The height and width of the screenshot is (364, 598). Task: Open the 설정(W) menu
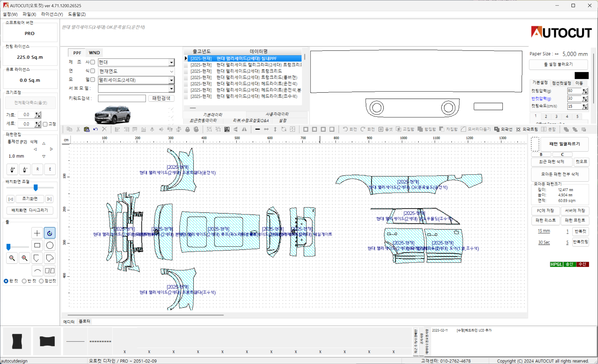coord(10,14)
